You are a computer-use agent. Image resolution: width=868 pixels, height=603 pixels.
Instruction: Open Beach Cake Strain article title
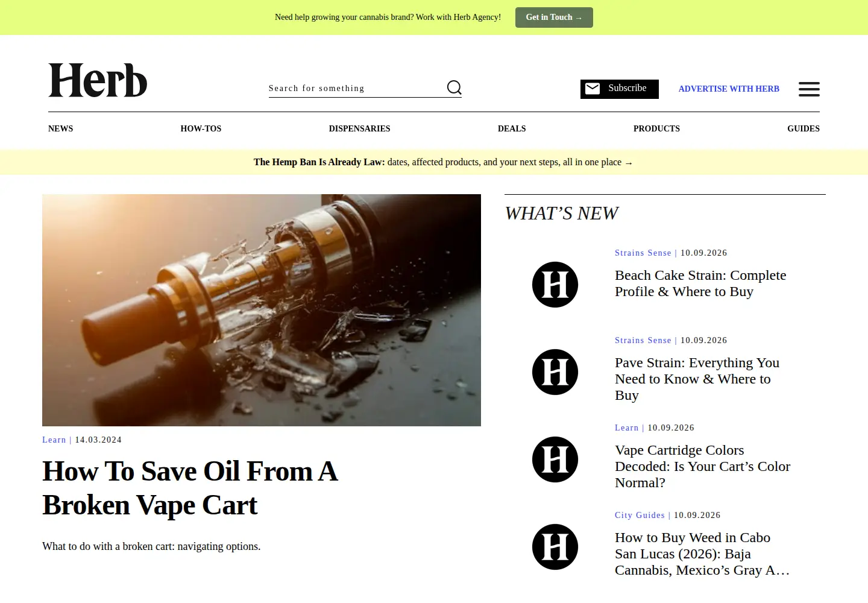(700, 283)
